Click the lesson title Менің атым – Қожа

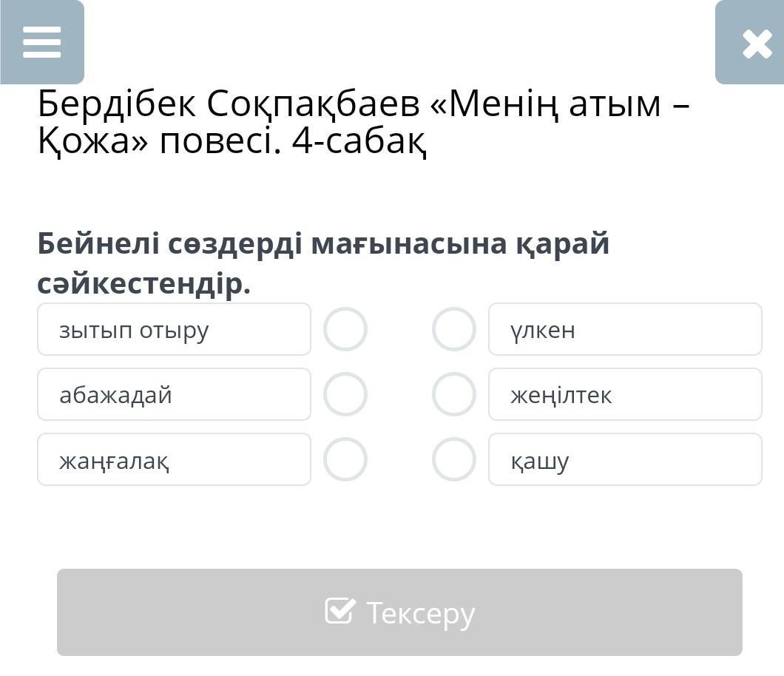point(562,105)
